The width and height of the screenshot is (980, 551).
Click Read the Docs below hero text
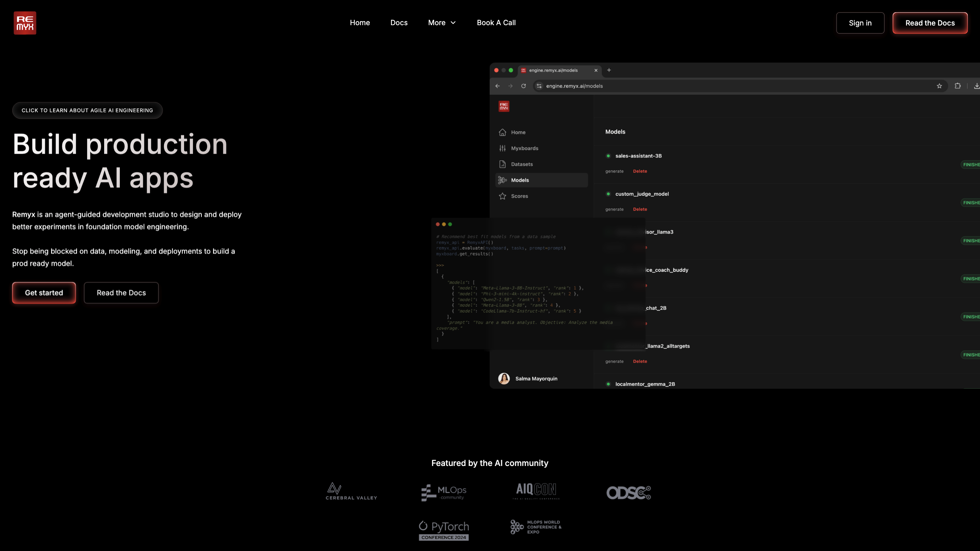[121, 293]
